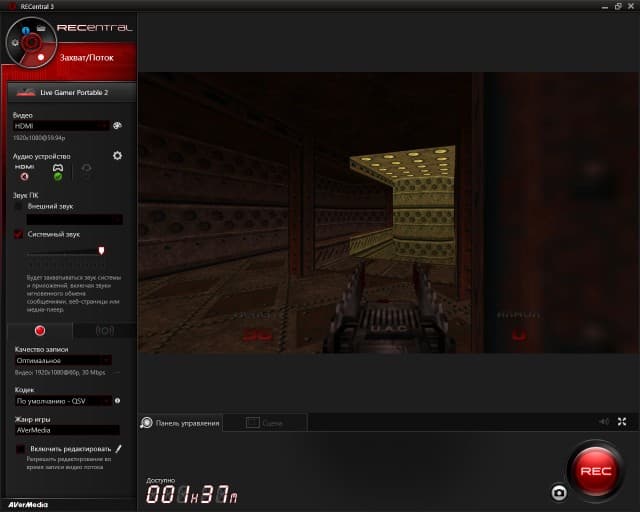Switch to the red record settings tab
This screenshot has width=640, height=512.
(40, 330)
